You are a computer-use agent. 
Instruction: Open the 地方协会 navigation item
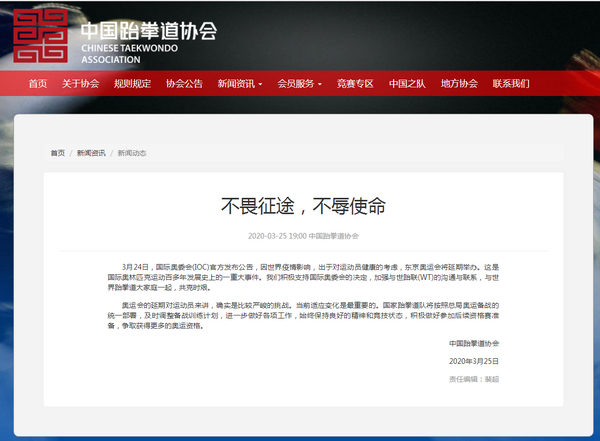click(459, 84)
